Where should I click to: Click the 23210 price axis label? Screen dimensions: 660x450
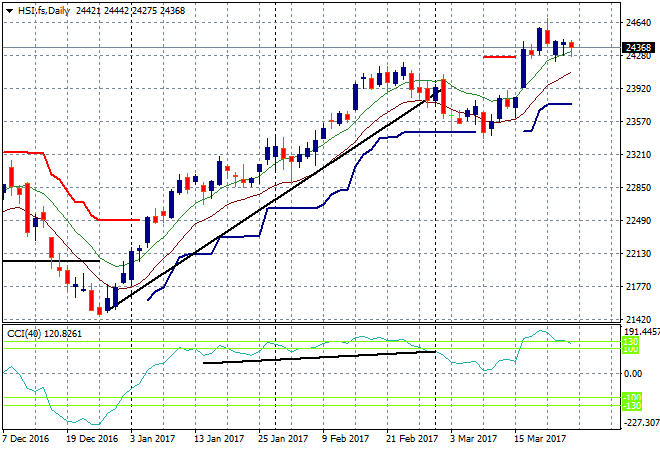[x=639, y=155]
